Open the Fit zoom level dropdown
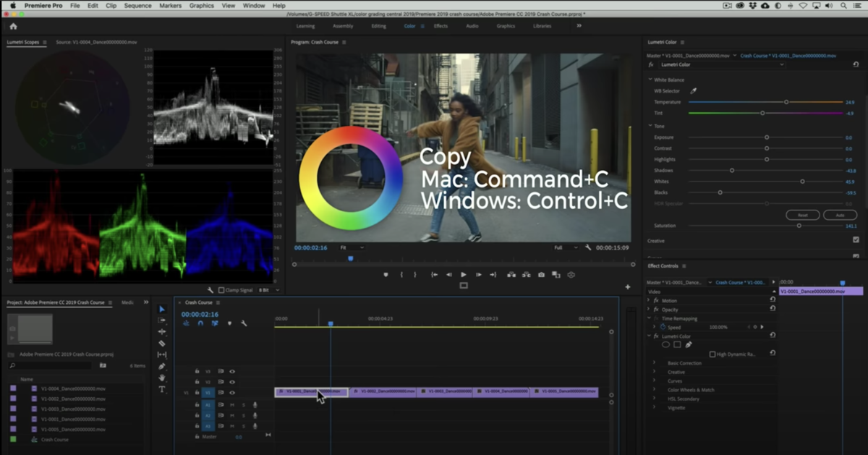 pyautogui.click(x=352, y=247)
